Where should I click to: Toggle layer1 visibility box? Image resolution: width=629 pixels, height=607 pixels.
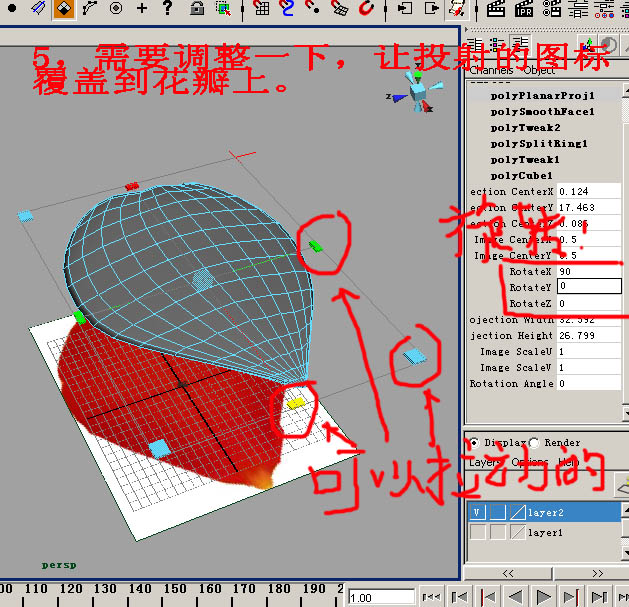pos(477,532)
